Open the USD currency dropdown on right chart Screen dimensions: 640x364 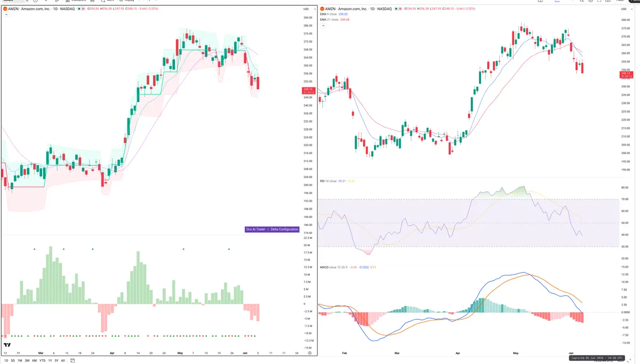point(626,9)
